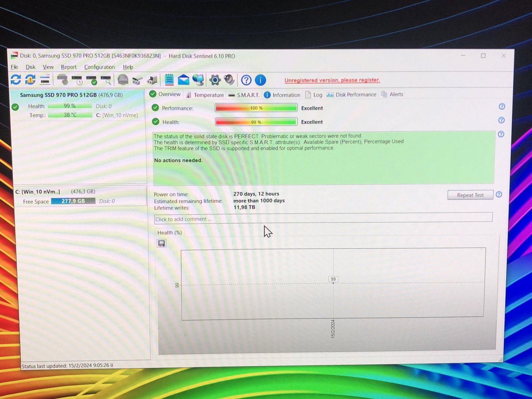Image resolution: width=532 pixels, height=399 pixels.
Task: Click the help icon on the Performance row
Action: [x=502, y=106]
